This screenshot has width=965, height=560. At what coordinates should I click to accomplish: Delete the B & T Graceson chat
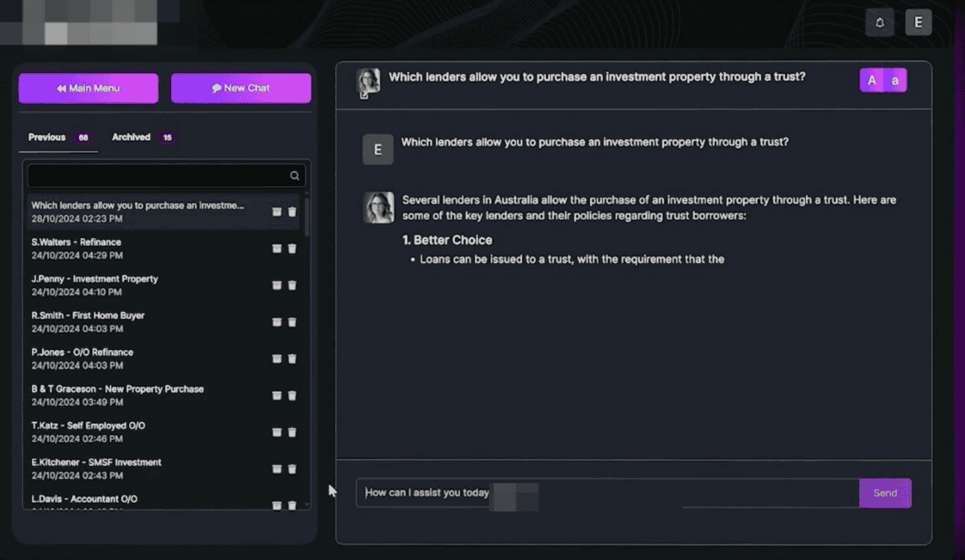(x=292, y=395)
